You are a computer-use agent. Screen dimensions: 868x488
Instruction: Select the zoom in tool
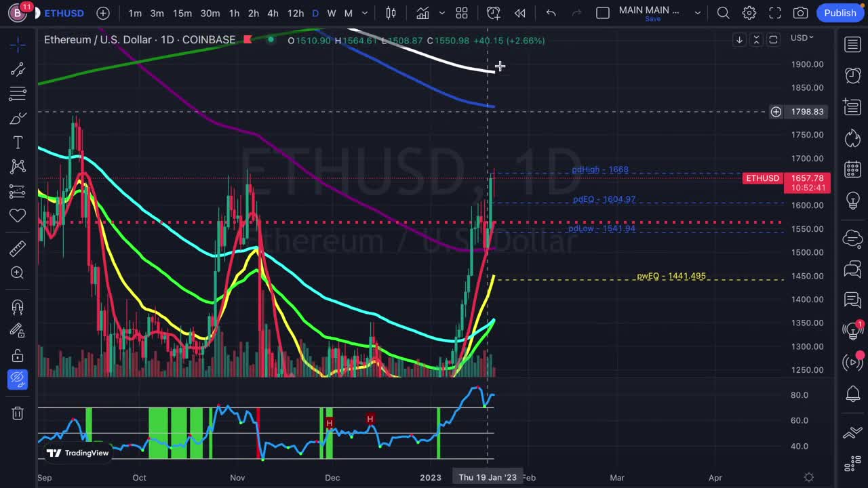click(x=18, y=272)
